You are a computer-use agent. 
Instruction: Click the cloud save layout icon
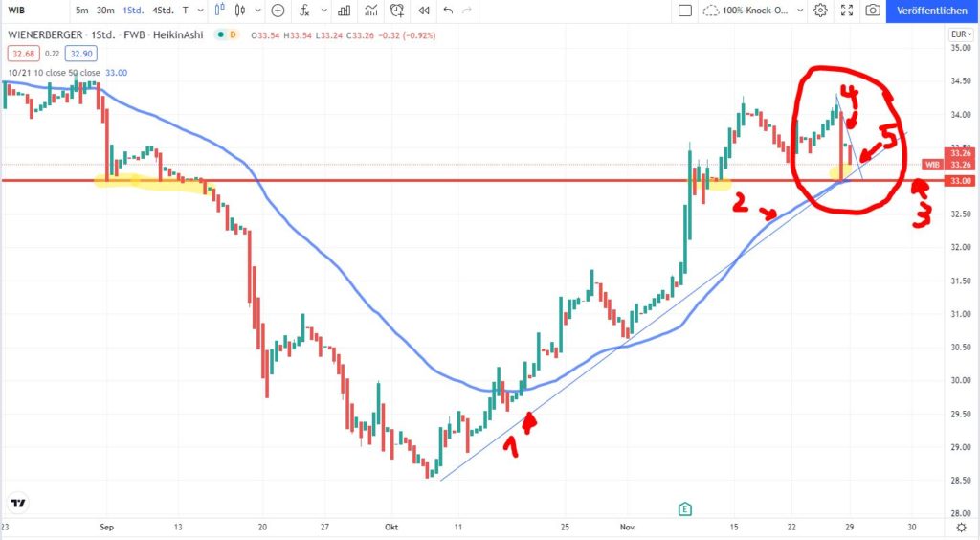pyautogui.click(x=711, y=11)
